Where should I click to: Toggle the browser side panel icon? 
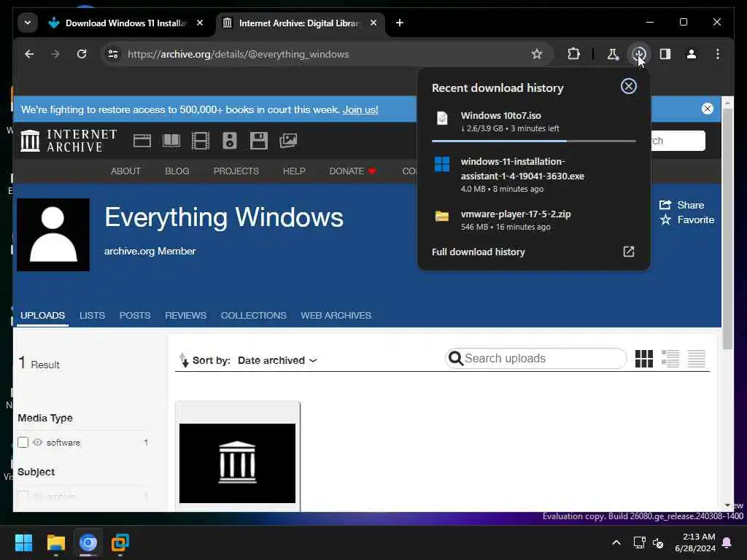coord(665,54)
